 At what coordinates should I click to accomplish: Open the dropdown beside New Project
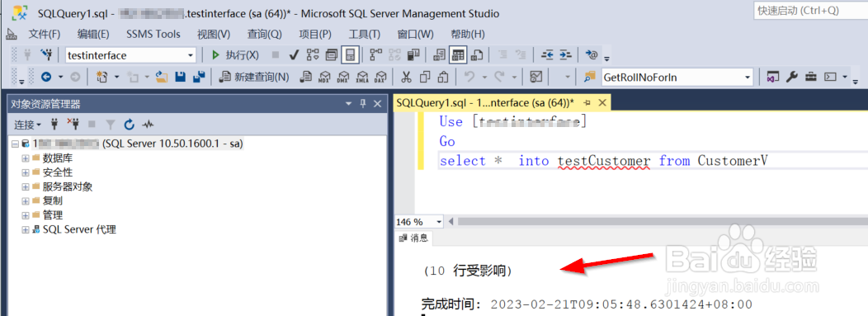point(117,78)
